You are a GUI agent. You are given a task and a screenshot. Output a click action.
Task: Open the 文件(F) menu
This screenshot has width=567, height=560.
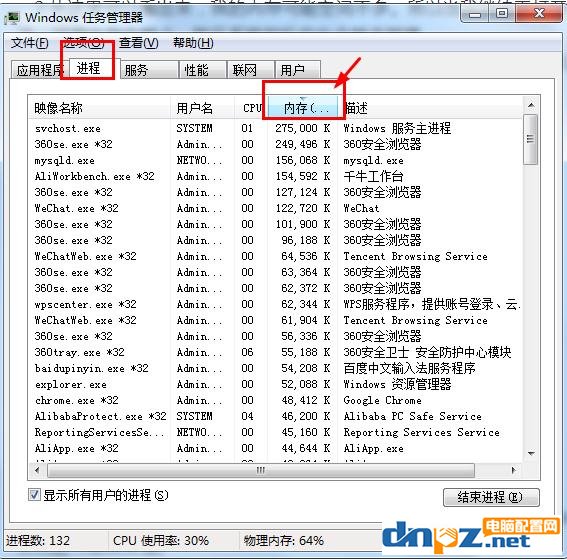[29, 43]
